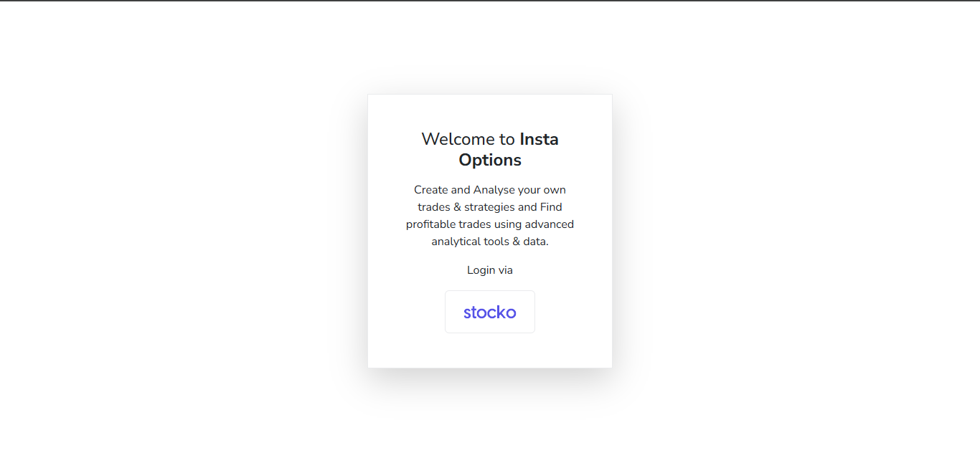The height and width of the screenshot is (458, 980).
Task: Click the word "Find" in the description
Action: click(x=551, y=207)
